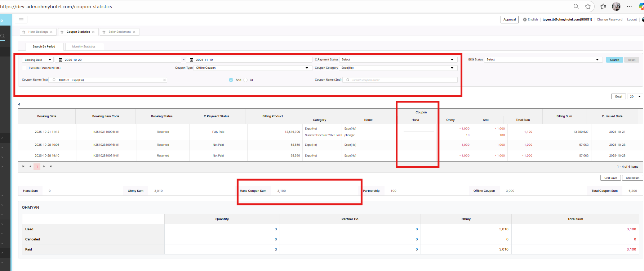
Task: Open the Copilot sidebar icon
Action: [x=641, y=6]
